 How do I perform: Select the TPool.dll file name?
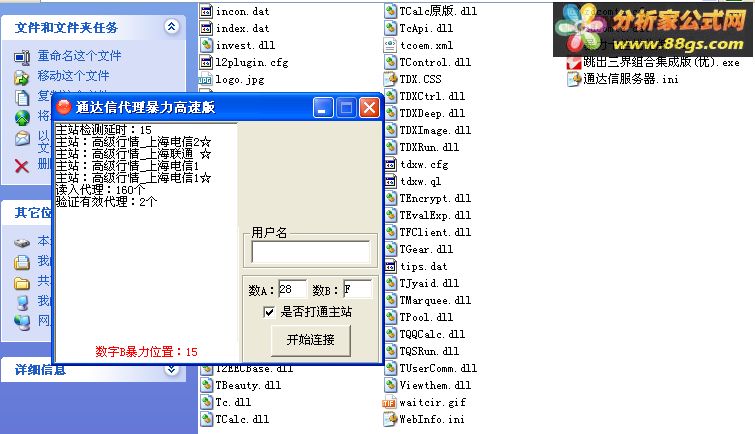pyautogui.click(x=426, y=317)
